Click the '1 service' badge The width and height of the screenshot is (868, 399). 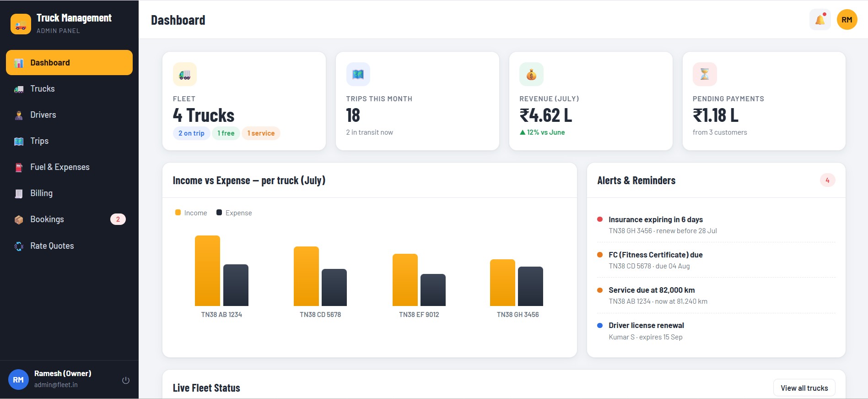pyautogui.click(x=261, y=133)
